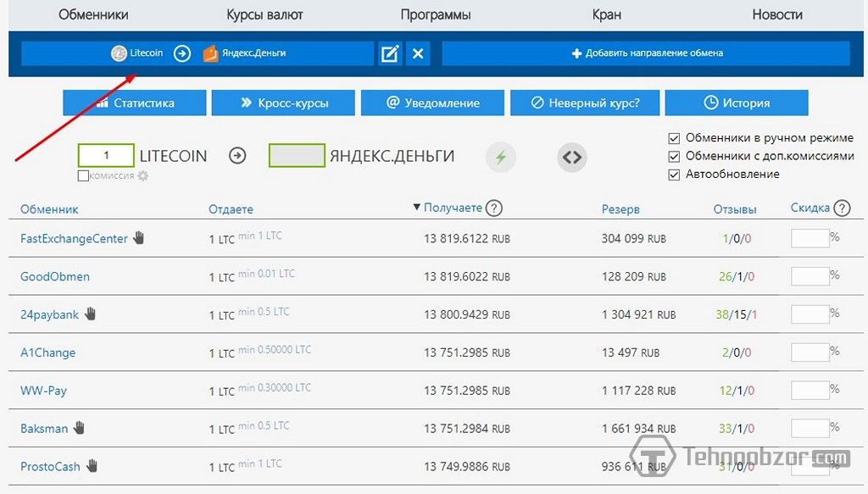Image resolution: width=868 pixels, height=494 pixels.
Task: Show Кросс-курсы
Action: pyautogui.click(x=283, y=103)
